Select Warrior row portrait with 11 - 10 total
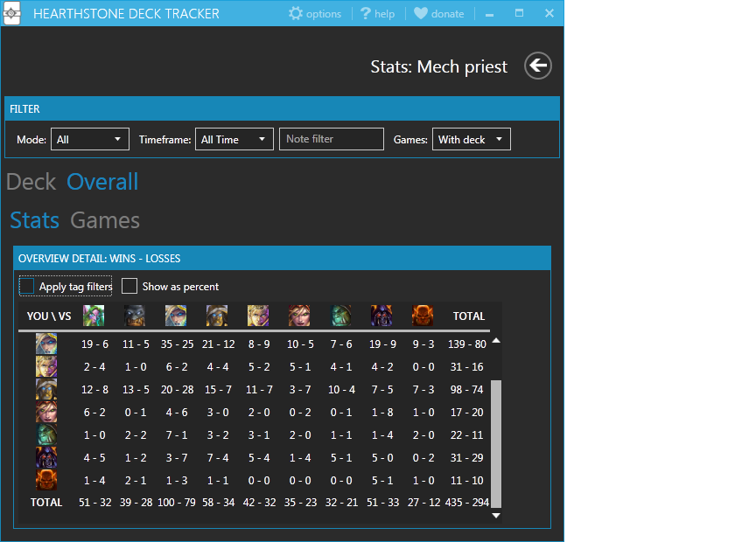This screenshot has height=542, width=756. 46,480
